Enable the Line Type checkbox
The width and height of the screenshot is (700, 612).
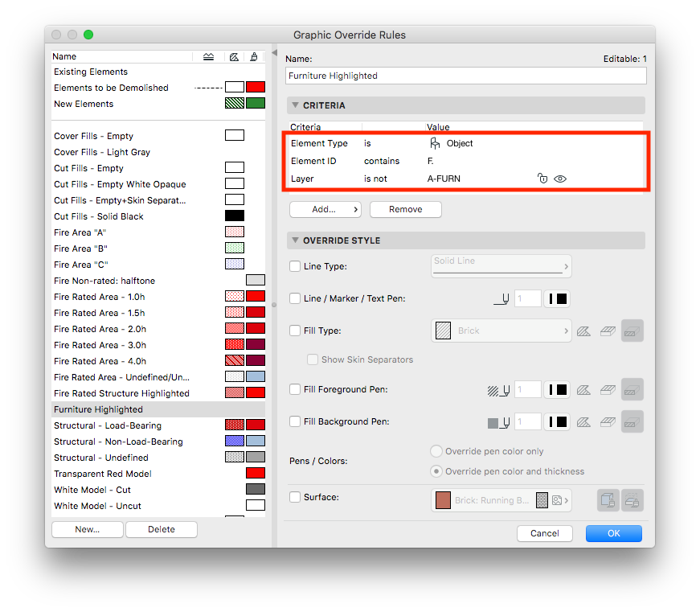click(295, 267)
